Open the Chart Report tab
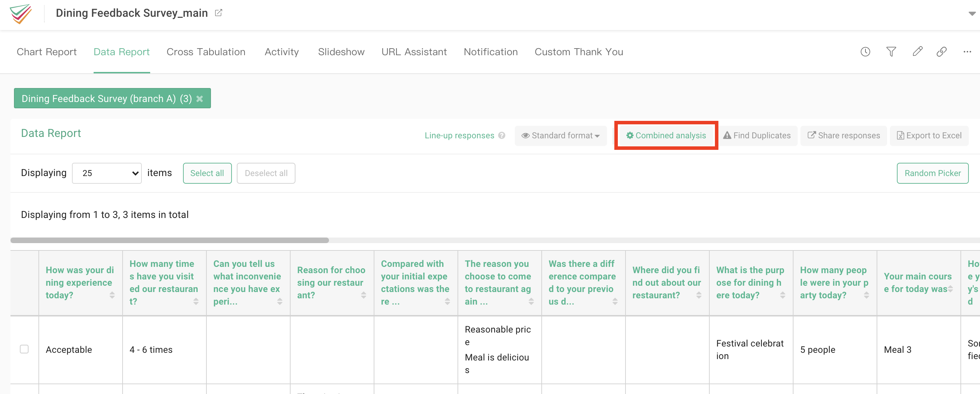This screenshot has height=394, width=980. 46,52
